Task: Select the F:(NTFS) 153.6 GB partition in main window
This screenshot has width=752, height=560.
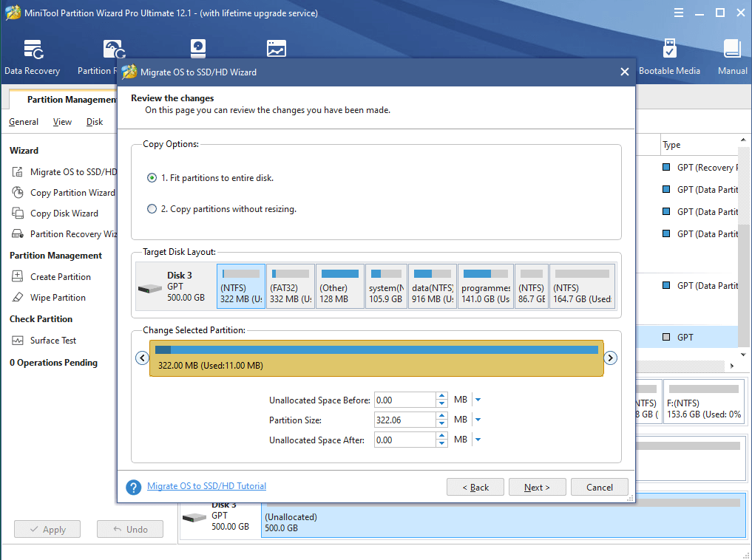Action: click(703, 402)
